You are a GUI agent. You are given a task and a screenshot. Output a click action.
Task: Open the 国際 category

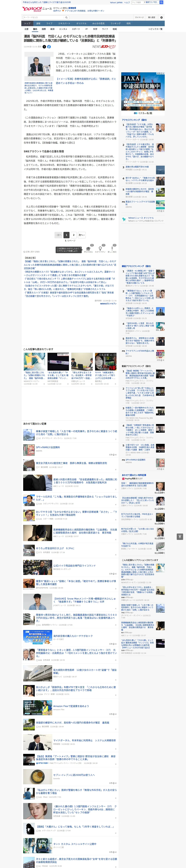(x=44, y=29)
